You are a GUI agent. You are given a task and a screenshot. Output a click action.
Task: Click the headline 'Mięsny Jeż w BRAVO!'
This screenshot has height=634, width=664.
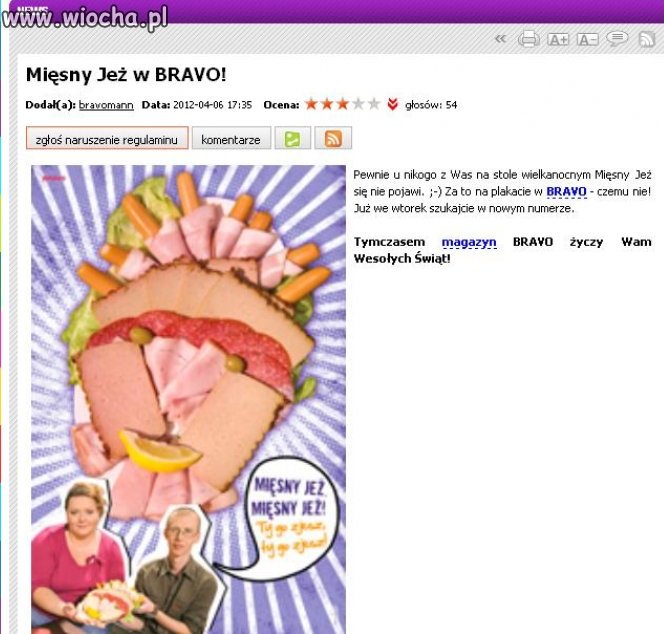coord(126,75)
